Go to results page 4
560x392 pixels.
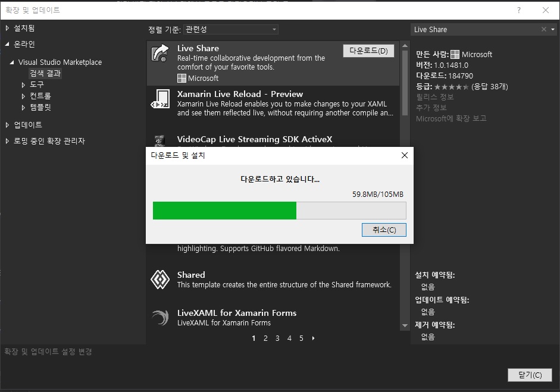tap(289, 338)
